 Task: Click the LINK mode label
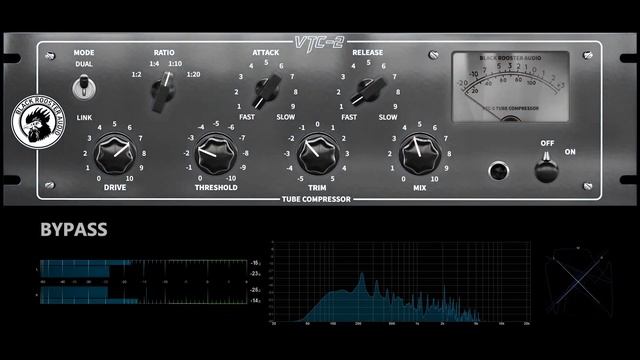pos(84,118)
